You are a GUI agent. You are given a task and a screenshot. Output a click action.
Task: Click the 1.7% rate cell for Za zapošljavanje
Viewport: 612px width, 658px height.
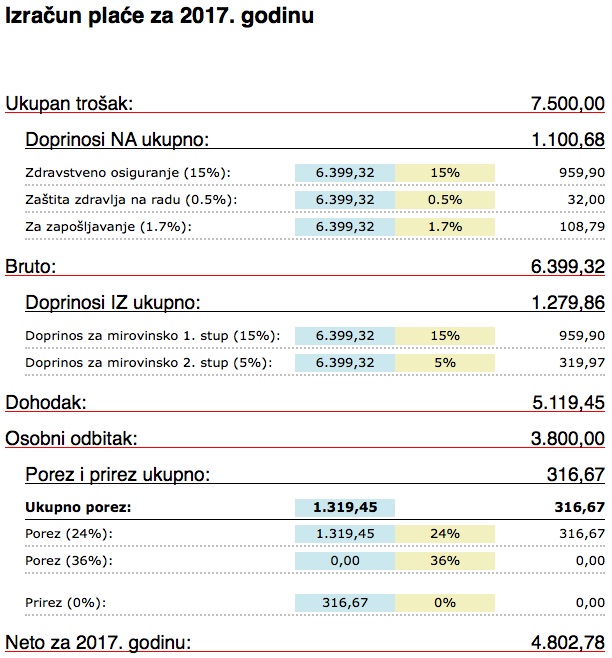(445, 226)
